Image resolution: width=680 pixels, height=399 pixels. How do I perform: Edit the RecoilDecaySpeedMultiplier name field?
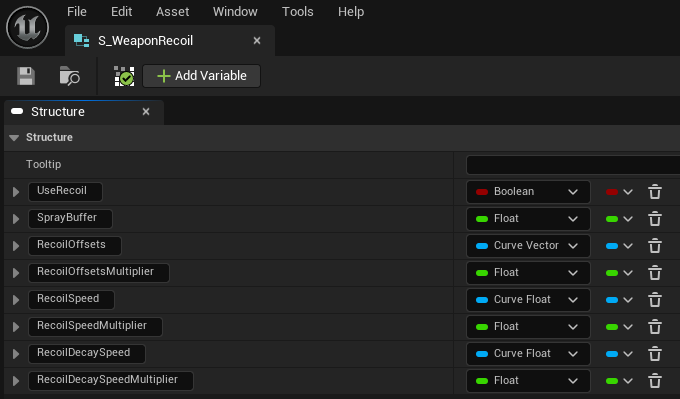pos(111,381)
